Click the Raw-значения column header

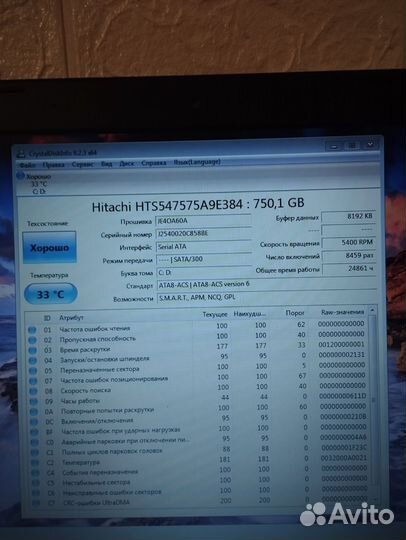[343, 312]
